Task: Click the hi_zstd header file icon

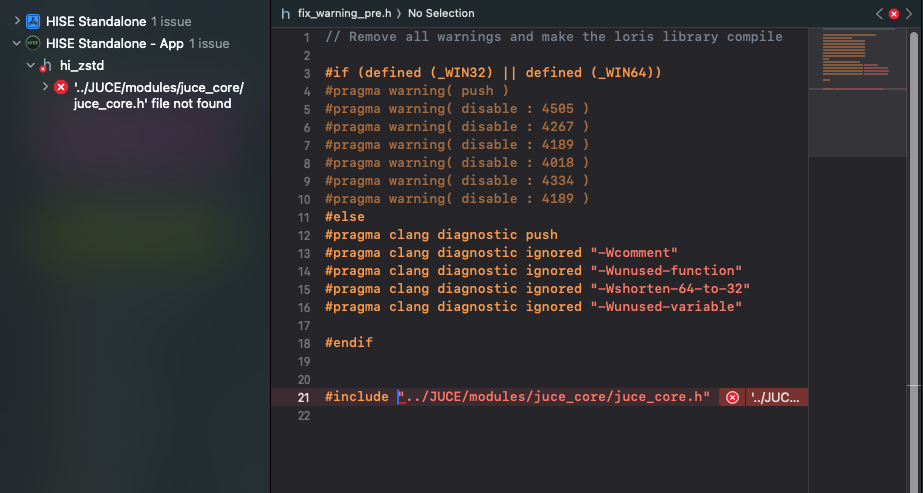Action: click(x=45, y=66)
